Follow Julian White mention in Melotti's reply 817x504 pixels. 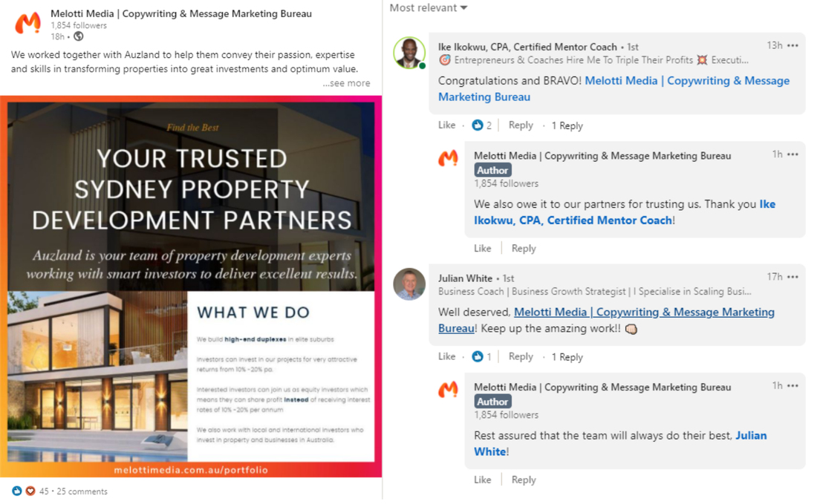(620, 443)
